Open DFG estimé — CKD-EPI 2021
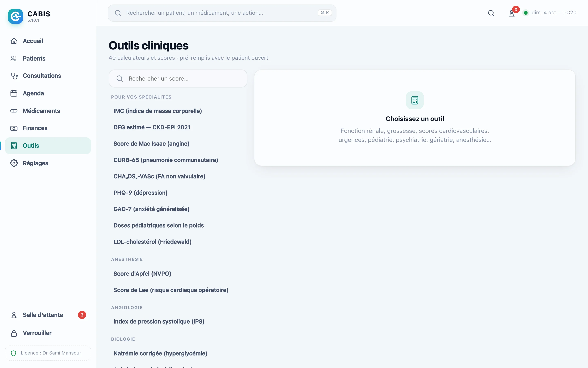Screen dimensions: 588x368 click(x=178, y=127)
